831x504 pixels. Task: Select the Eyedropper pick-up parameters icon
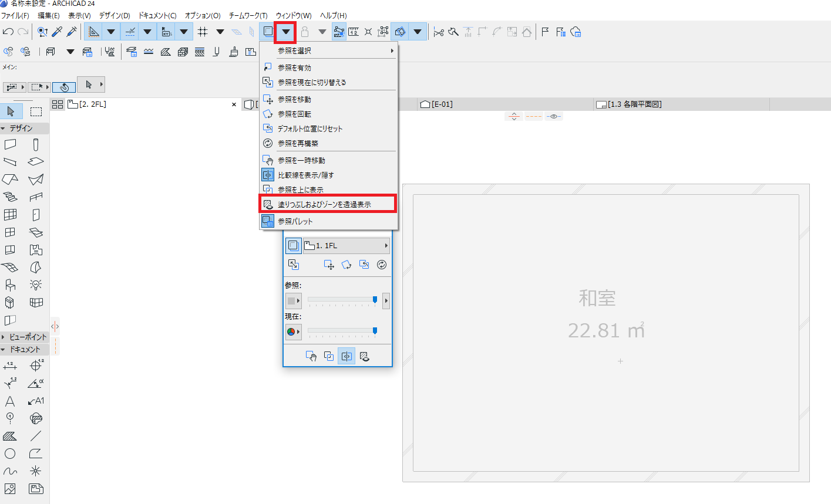point(57,32)
